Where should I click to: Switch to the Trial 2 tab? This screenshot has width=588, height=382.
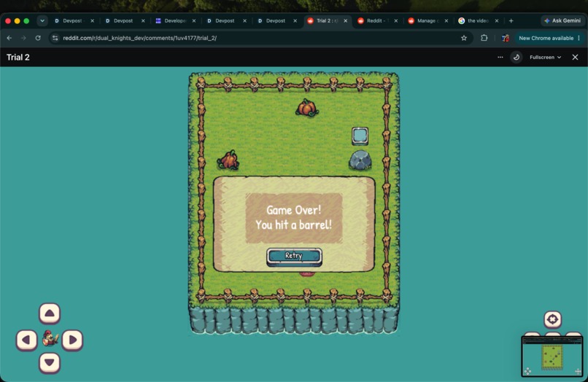point(326,20)
